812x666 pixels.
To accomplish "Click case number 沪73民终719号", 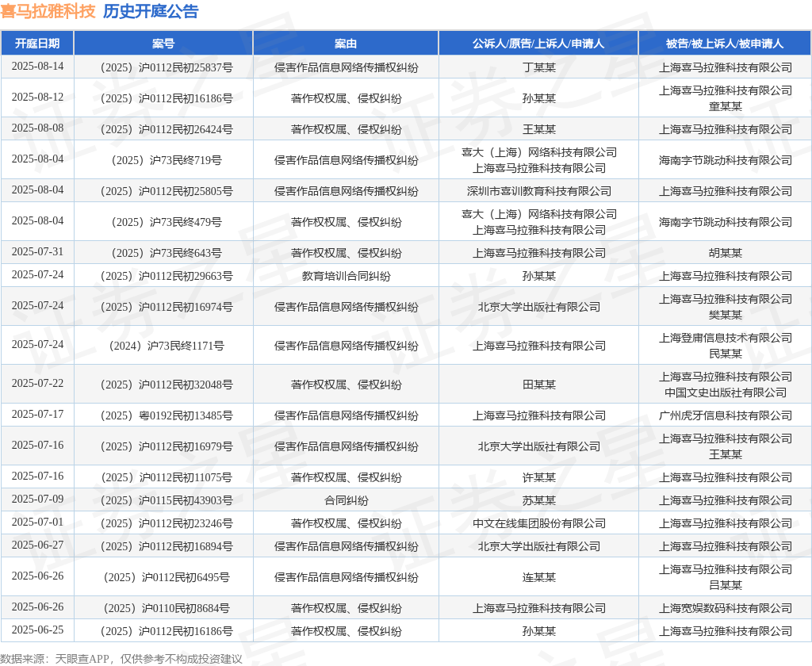I will [x=167, y=160].
